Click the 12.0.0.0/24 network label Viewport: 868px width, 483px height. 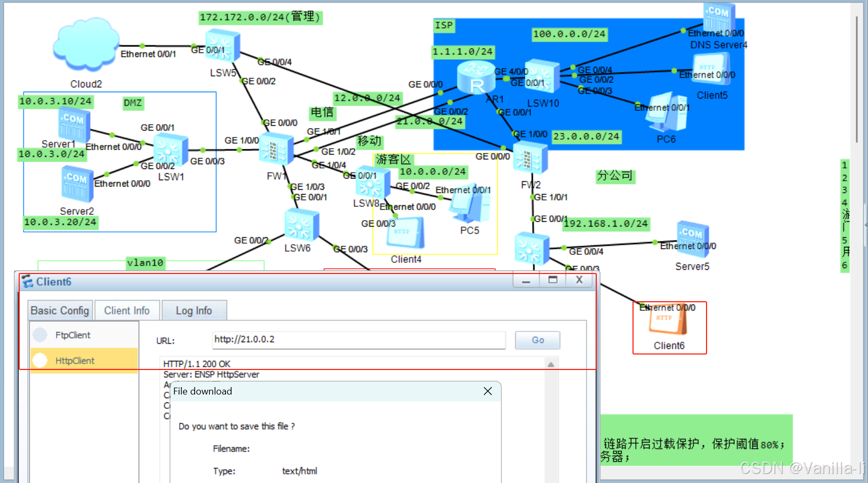tap(367, 98)
